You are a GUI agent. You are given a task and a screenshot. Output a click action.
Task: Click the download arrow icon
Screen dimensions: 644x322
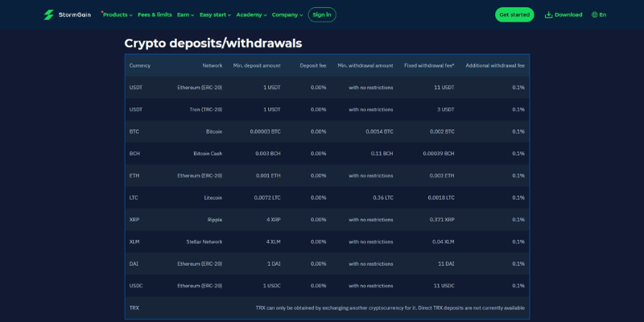[x=548, y=14]
